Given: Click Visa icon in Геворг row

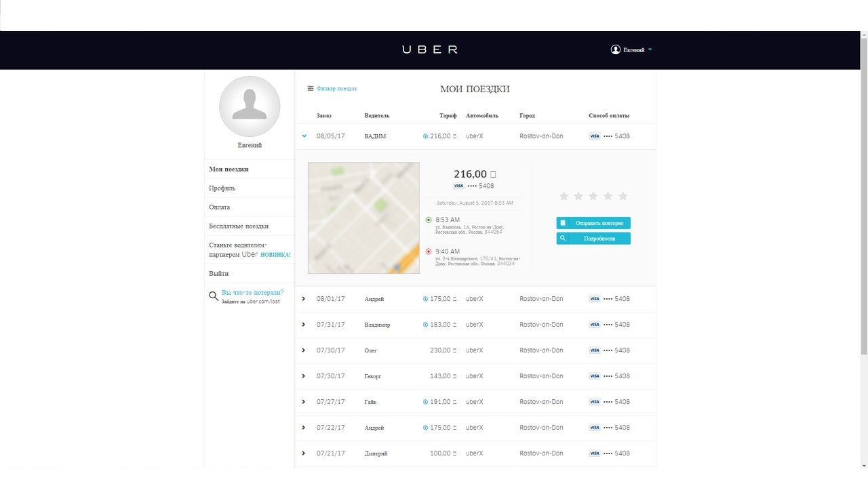Looking at the screenshot, I should [595, 376].
